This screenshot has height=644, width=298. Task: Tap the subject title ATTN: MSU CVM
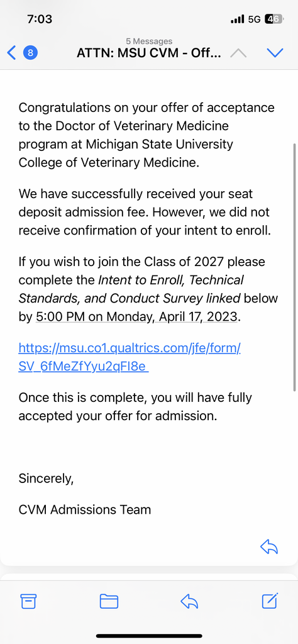pyautogui.click(x=150, y=53)
